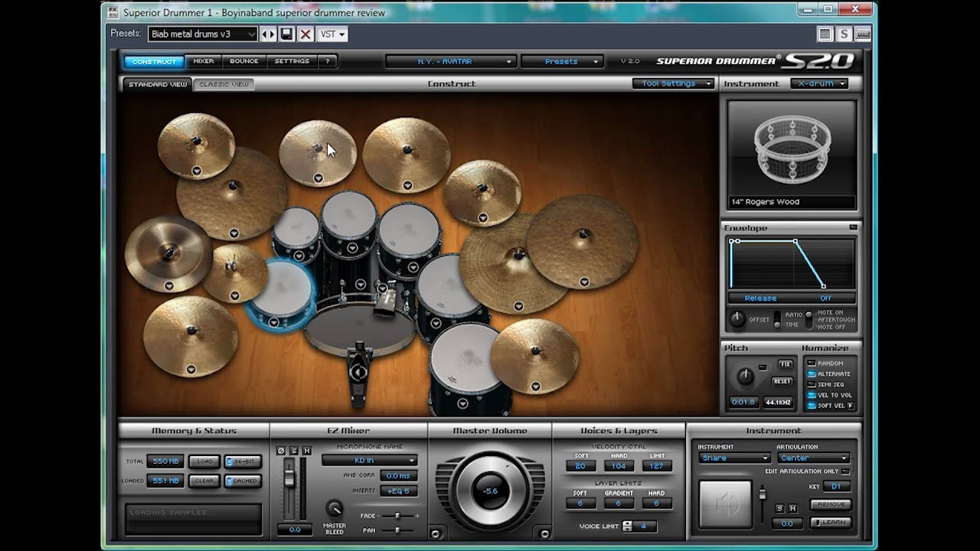This screenshot has width=980, height=551.
Task: Open the N.Y. - AVATAR library dropdown
Action: pos(450,61)
